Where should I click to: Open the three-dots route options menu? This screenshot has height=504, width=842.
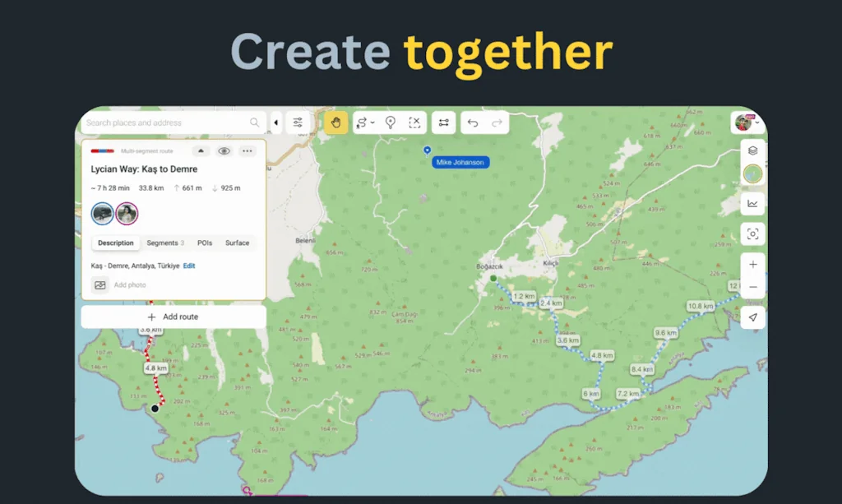click(246, 151)
